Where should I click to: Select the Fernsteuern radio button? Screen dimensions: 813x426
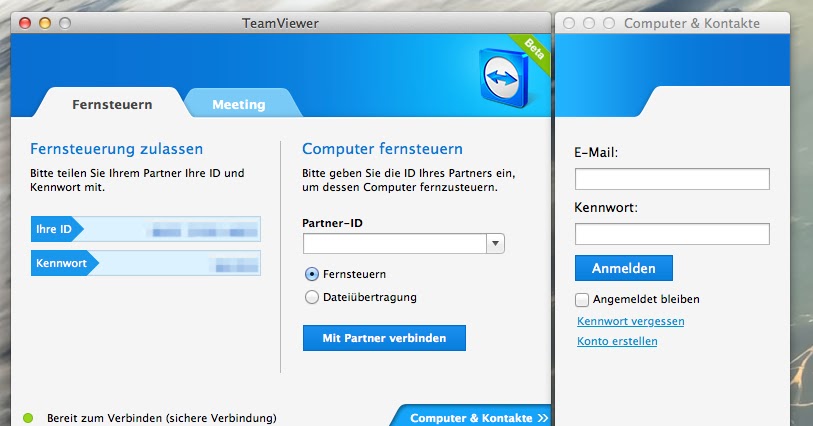[312, 274]
